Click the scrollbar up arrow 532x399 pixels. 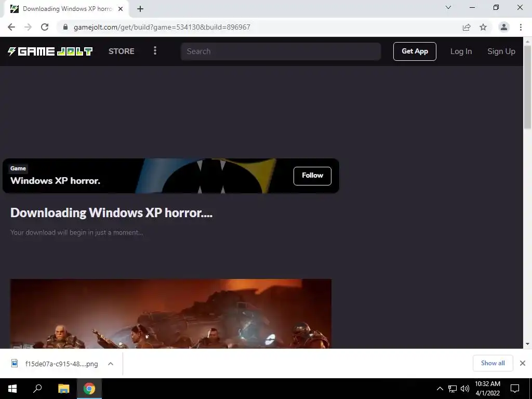click(527, 42)
